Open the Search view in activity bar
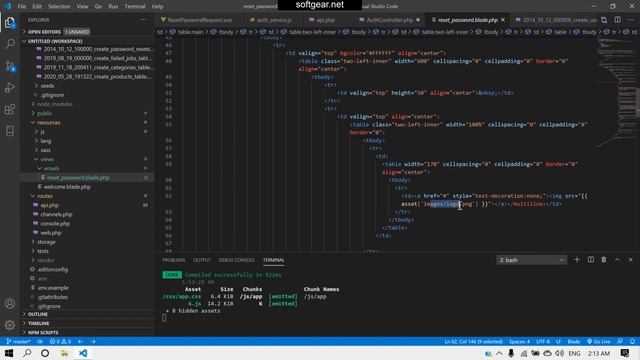 [x=10, y=44]
